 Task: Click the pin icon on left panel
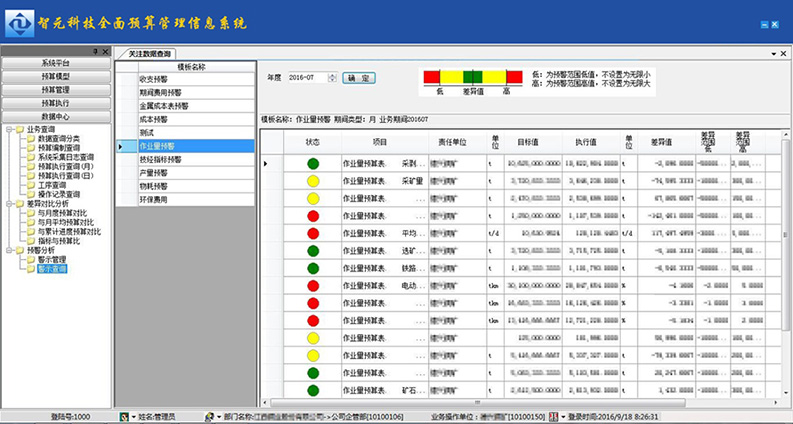point(95,51)
